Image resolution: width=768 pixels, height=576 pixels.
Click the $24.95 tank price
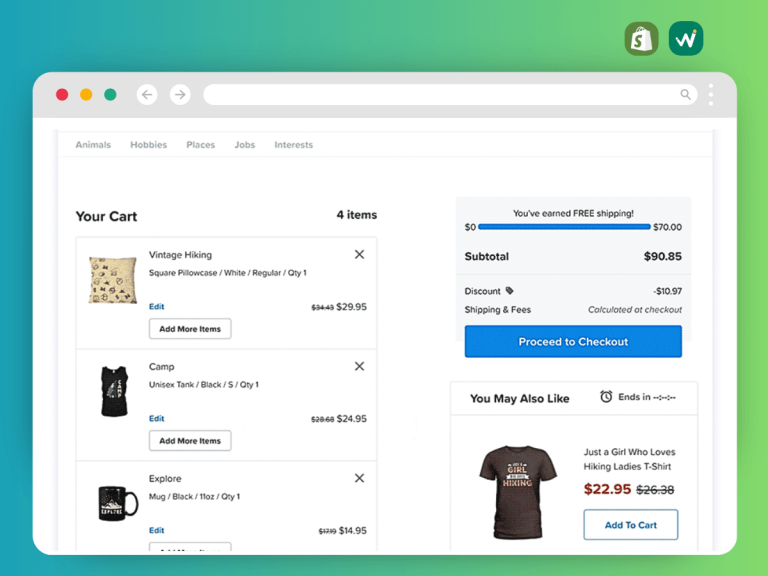352,419
